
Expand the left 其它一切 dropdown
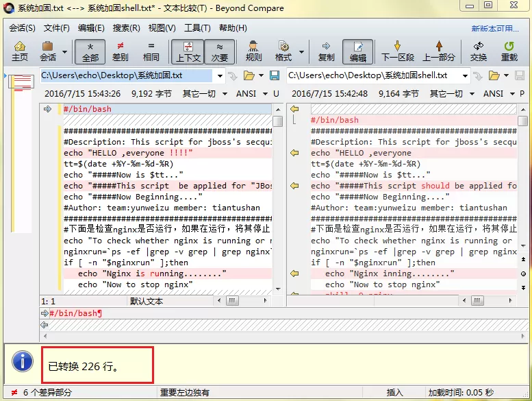pyautogui.click(x=225, y=94)
